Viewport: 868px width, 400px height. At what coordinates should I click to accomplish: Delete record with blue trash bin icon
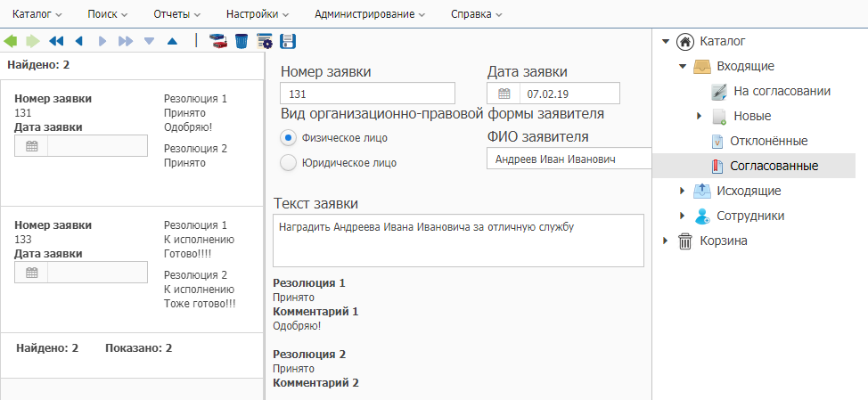(242, 41)
